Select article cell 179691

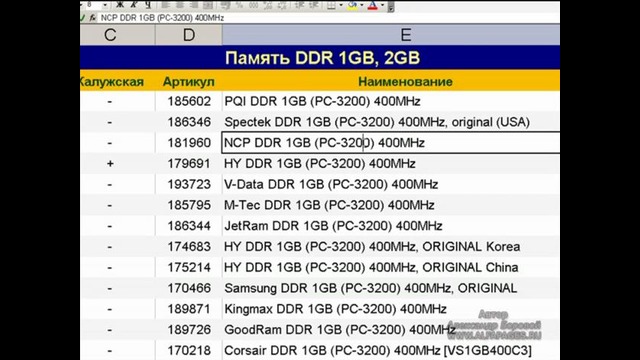point(189,164)
